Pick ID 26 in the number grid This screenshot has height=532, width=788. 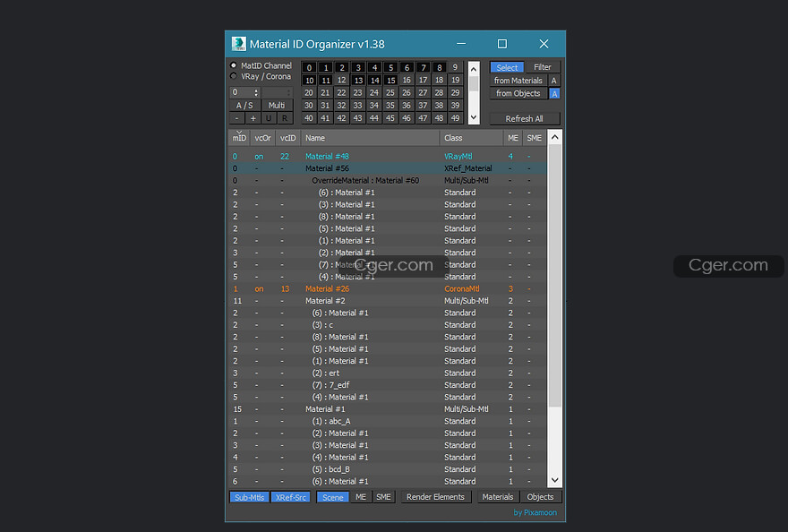[x=407, y=92]
